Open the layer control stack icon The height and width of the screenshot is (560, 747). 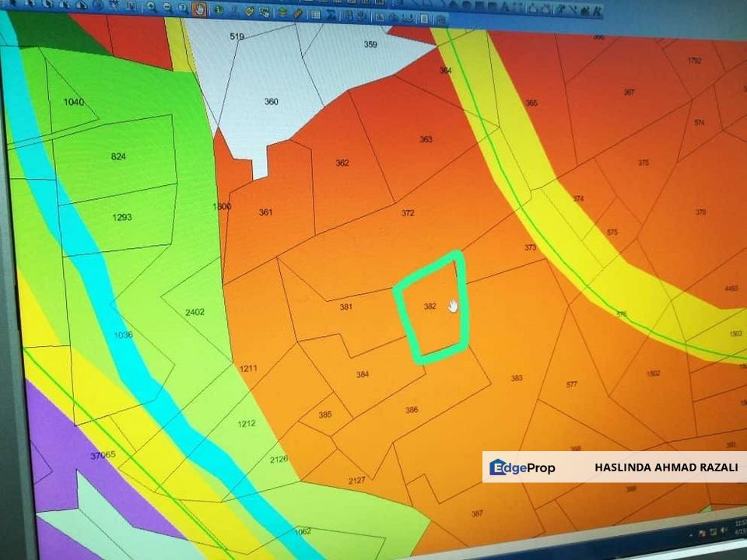pos(282,12)
